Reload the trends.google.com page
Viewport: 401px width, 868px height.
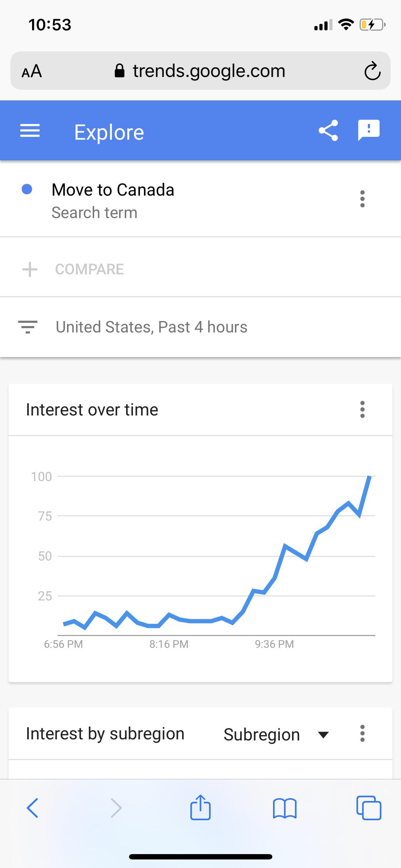pyautogui.click(x=372, y=71)
